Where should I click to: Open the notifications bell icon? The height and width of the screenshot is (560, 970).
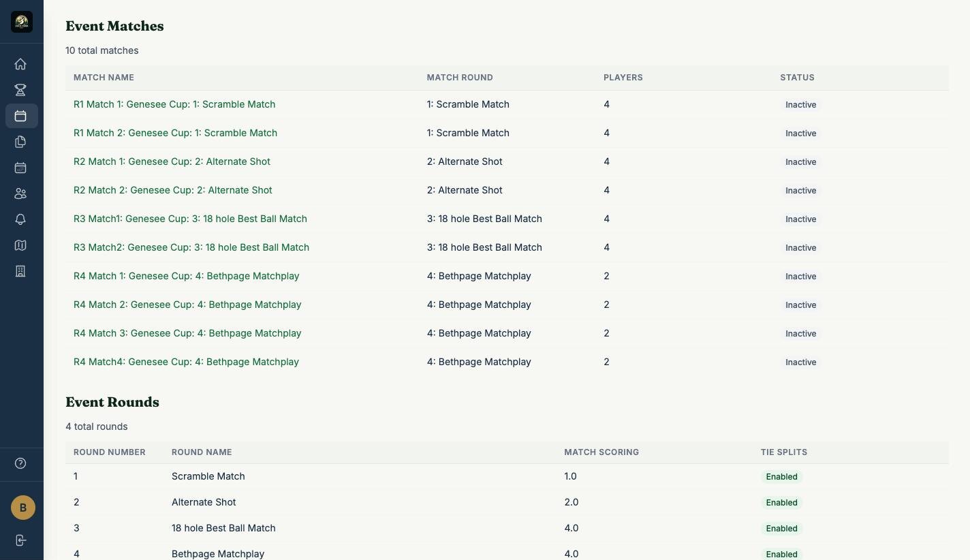coord(20,219)
